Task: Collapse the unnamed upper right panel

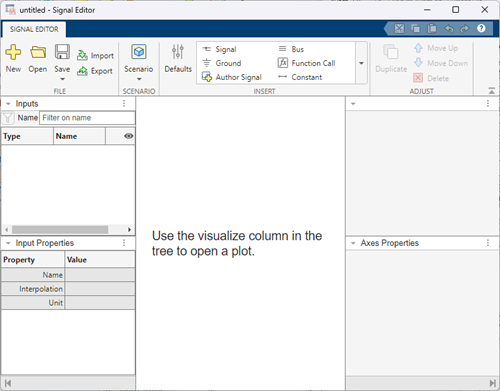Action: [x=353, y=104]
